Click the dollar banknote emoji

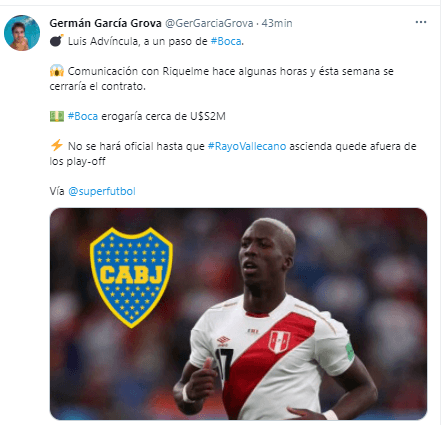tap(57, 116)
